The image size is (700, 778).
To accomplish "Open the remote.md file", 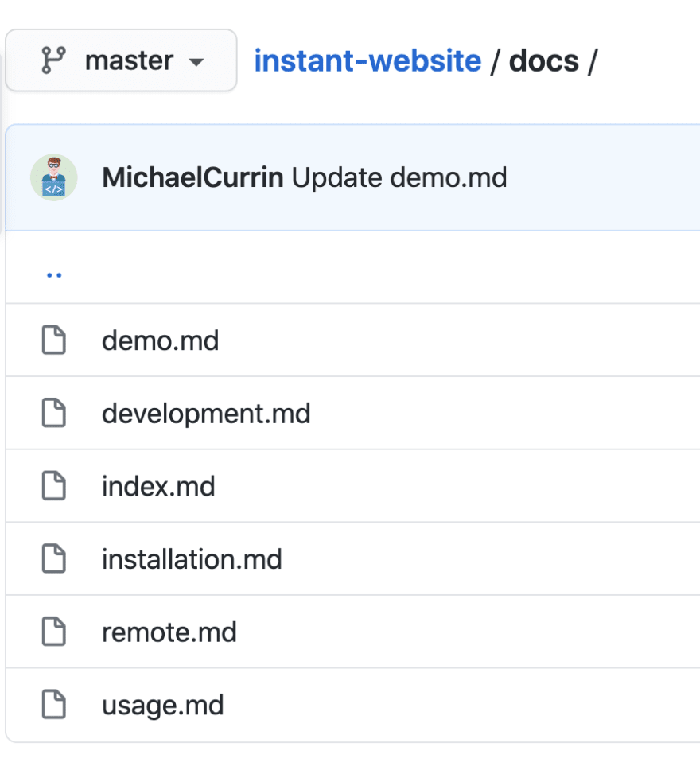I will click(169, 632).
